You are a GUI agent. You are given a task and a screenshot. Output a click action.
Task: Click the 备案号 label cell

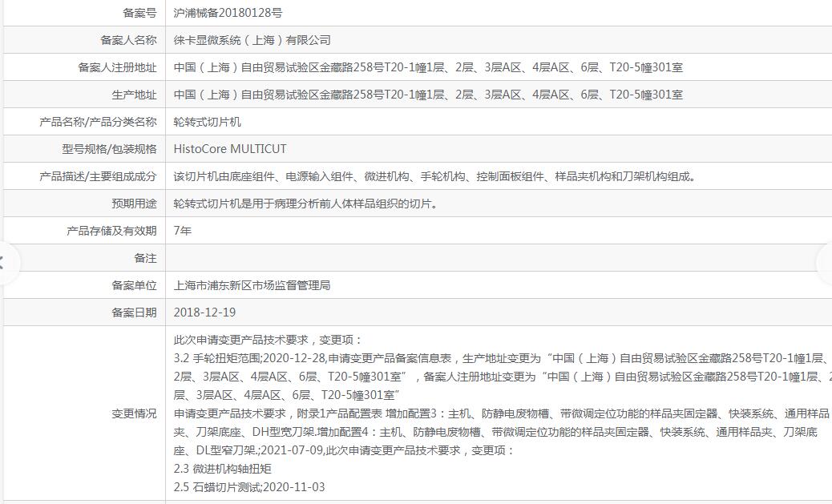pos(140,13)
